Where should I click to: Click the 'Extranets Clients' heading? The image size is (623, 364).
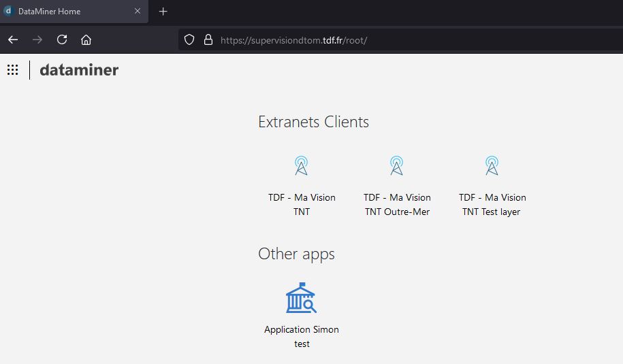point(313,122)
